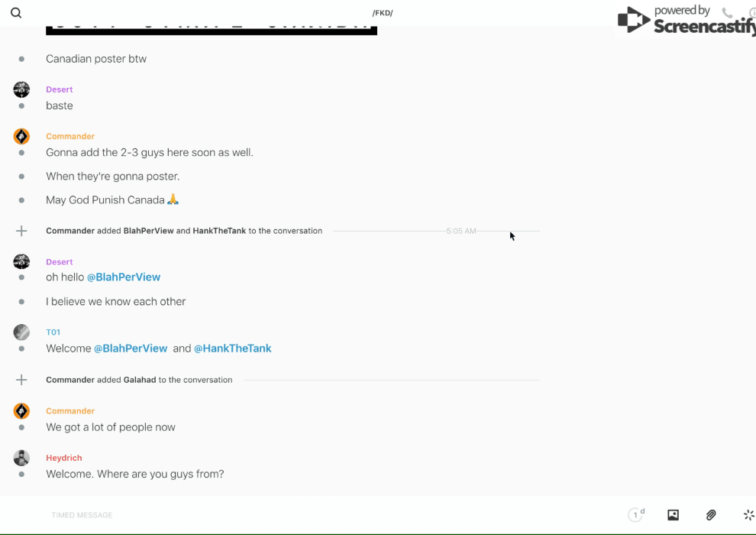Click T01's gray avatar icon
756x535 pixels.
[21, 332]
